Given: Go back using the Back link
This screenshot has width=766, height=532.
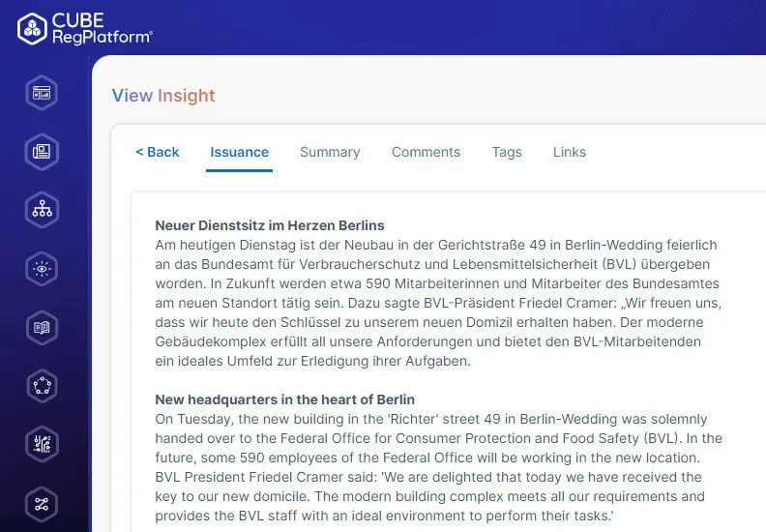Looking at the screenshot, I should point(158,152).
